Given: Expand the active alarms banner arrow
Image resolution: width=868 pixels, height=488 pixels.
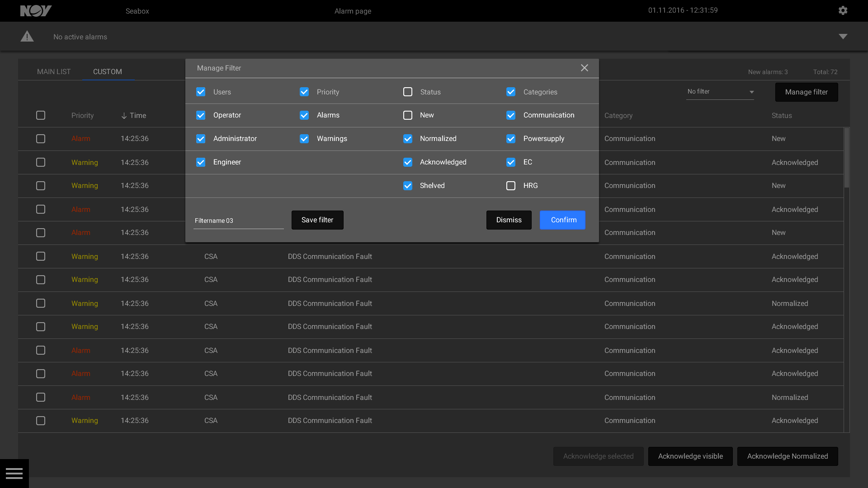Looking at the screenshot, I should [843, 36].
